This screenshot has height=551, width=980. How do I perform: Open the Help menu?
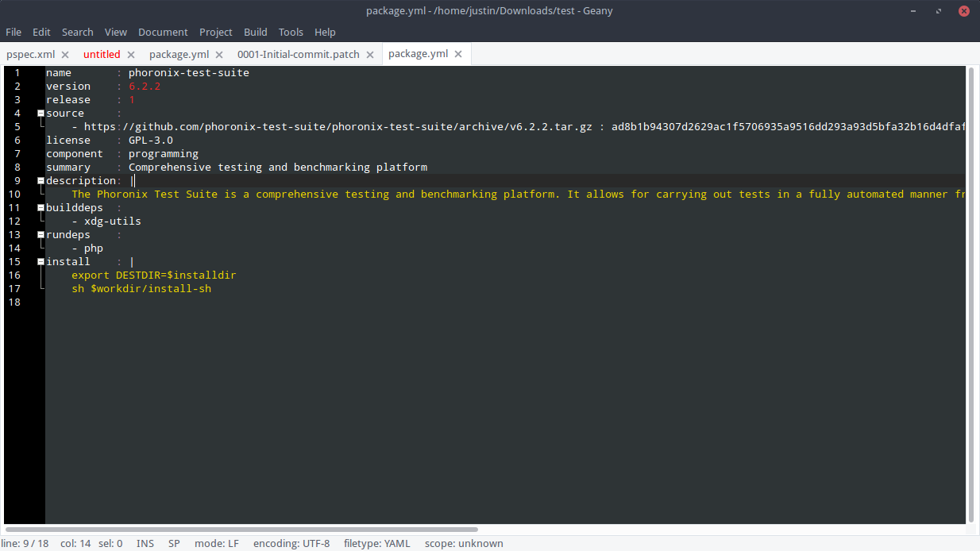325,33
